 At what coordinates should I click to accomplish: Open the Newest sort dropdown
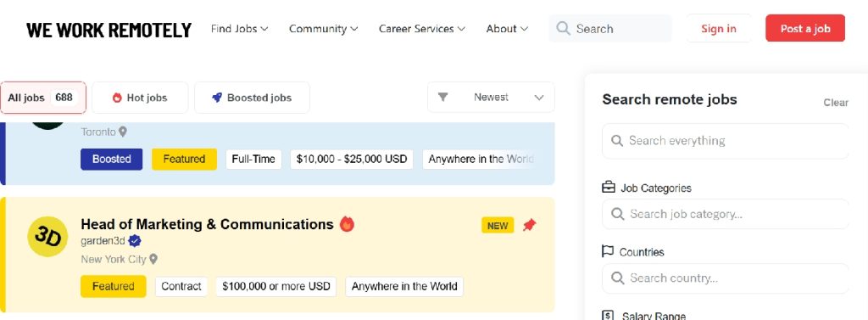pyautogui.click(x=491, y=97)
